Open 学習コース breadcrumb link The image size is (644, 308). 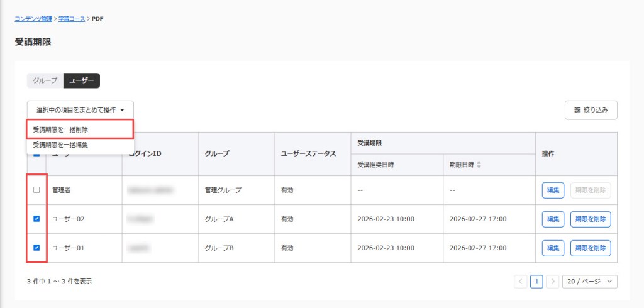click(x=72, y=19)
